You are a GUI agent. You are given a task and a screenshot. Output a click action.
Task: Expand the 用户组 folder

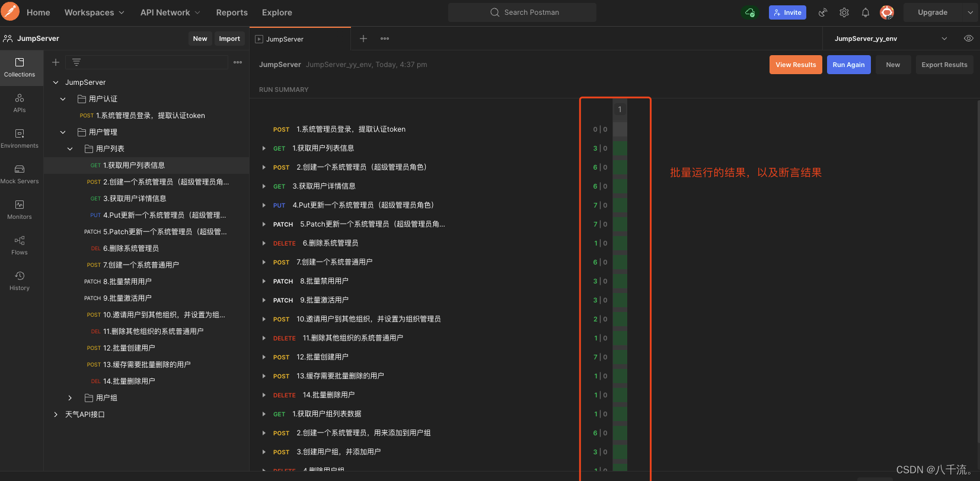(70, 398)
